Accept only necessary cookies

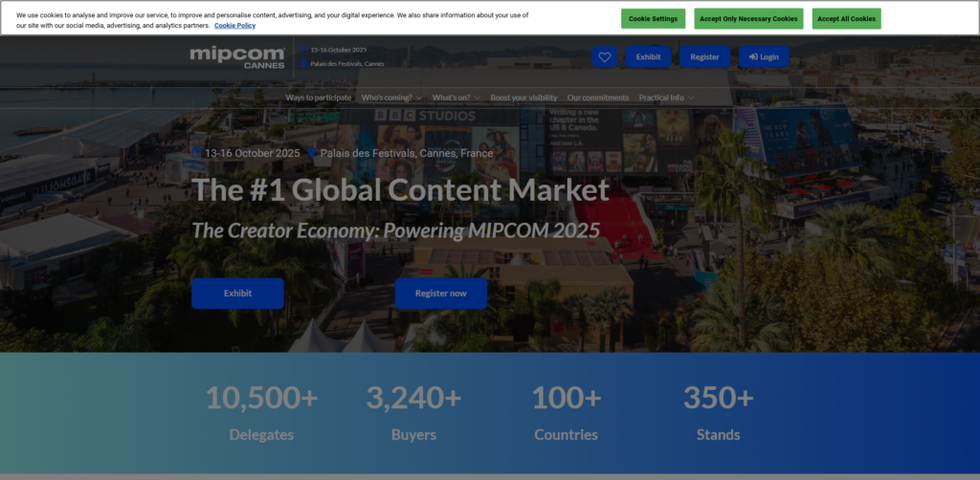(748, 19)
